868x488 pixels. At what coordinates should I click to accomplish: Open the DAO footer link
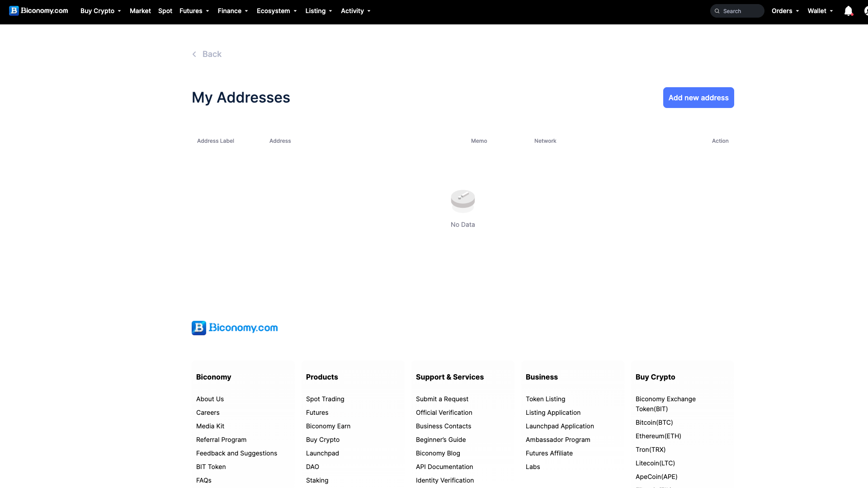coord(312,467)
